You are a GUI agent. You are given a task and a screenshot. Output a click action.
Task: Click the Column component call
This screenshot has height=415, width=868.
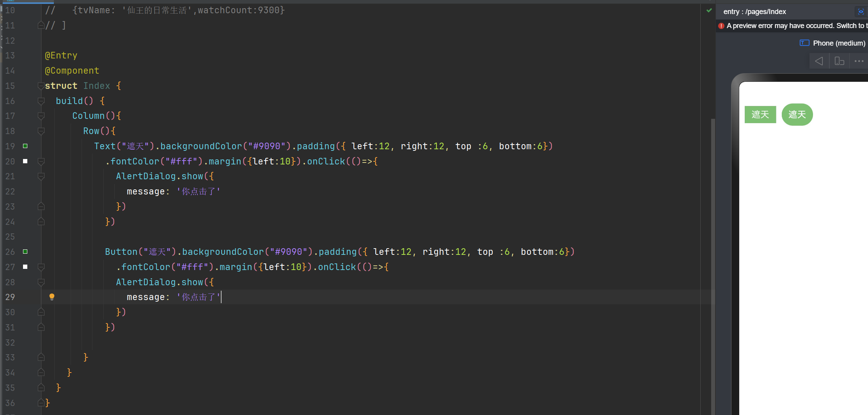coord(88,116)
